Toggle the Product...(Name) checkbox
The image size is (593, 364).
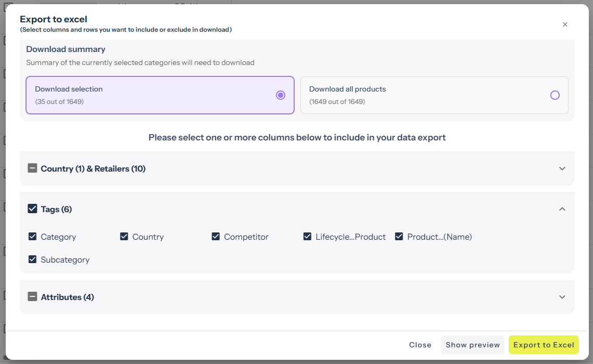(399, 237)
